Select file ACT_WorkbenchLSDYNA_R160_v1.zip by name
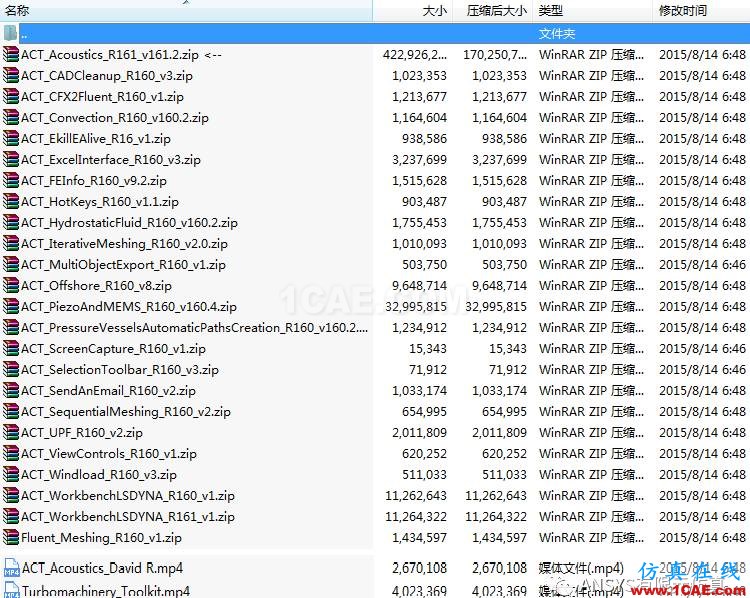This screenshot has height=598, width=750. click(128, 496)
